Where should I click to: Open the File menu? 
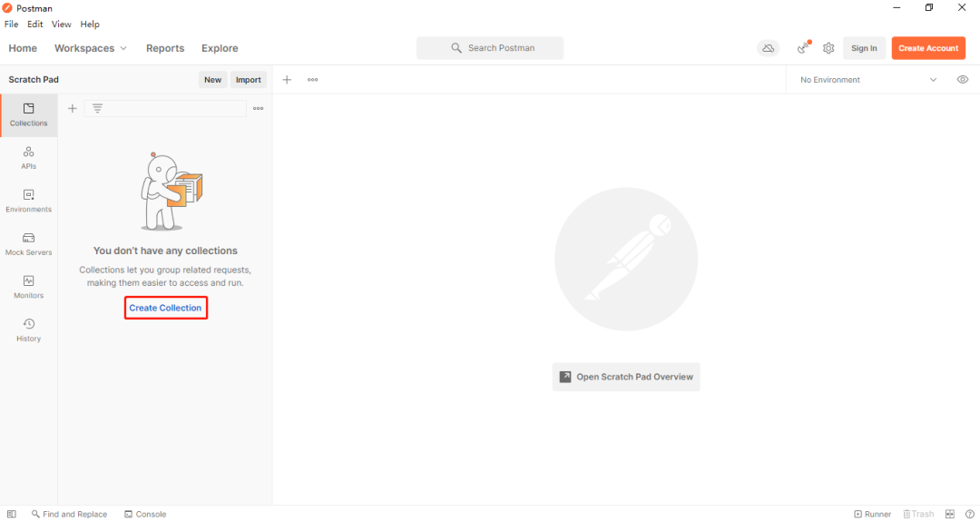point(11,25)
